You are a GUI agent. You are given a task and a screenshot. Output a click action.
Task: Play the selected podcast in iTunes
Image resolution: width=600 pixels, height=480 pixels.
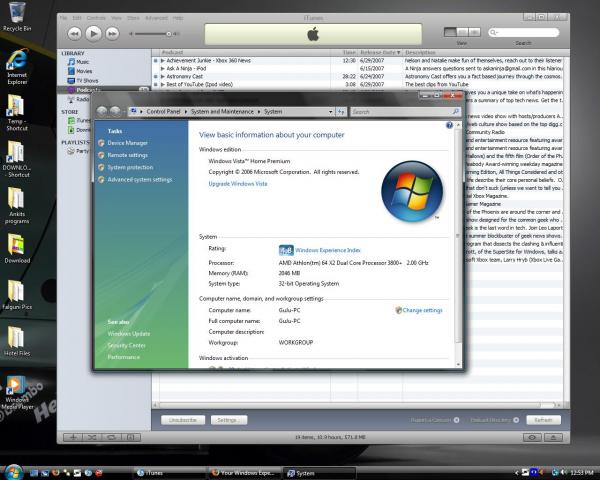coord(93,34)
